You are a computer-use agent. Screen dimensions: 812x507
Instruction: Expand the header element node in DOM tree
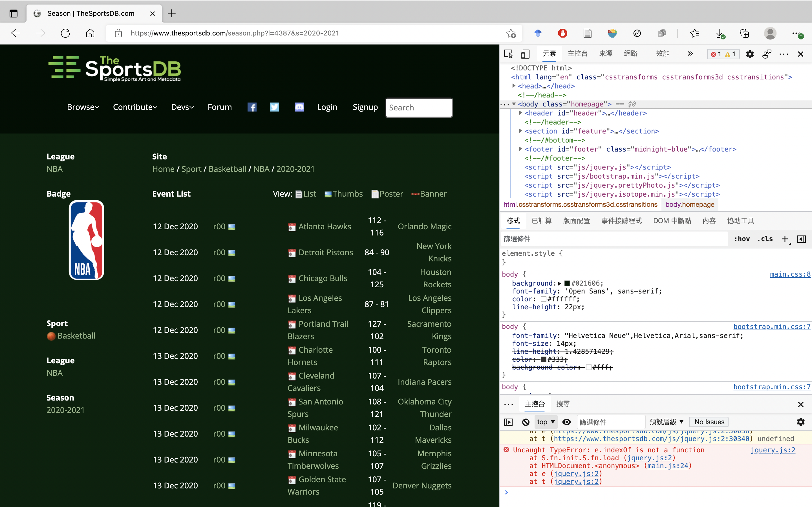point(520,113)
